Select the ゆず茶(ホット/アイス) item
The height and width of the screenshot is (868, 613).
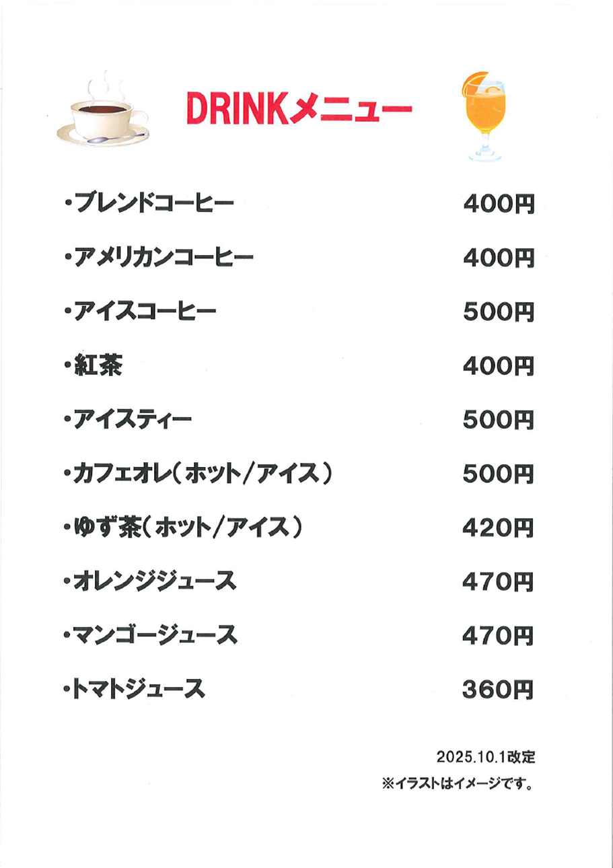coord(182,530)
